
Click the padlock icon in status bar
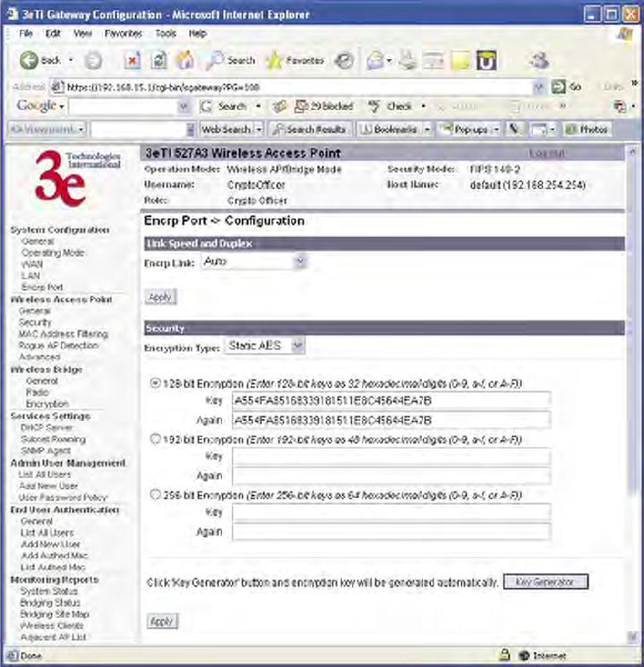(x=505, y=654)
